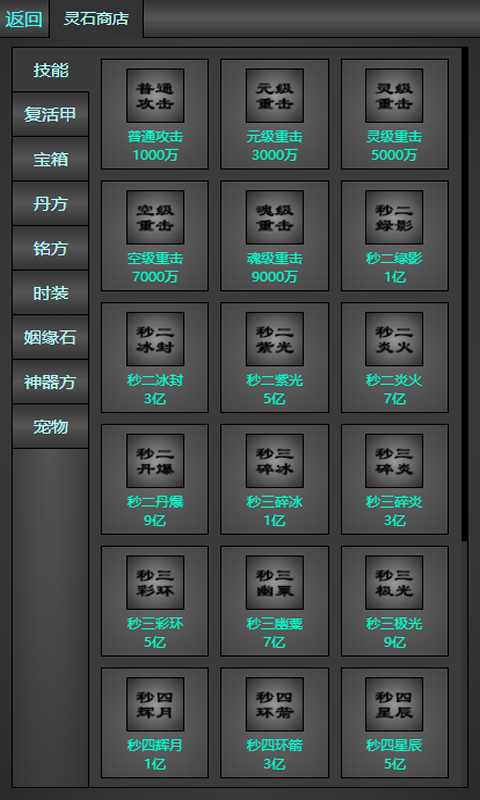Open the 姻缘石 category
This screenshot has height=800, width=480.
[x=50, y=337]
